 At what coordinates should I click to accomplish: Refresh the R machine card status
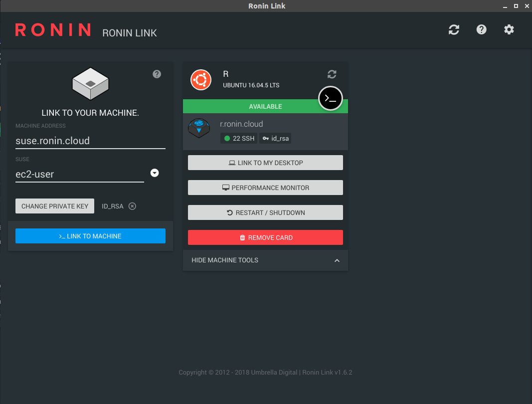pos(332,74)
